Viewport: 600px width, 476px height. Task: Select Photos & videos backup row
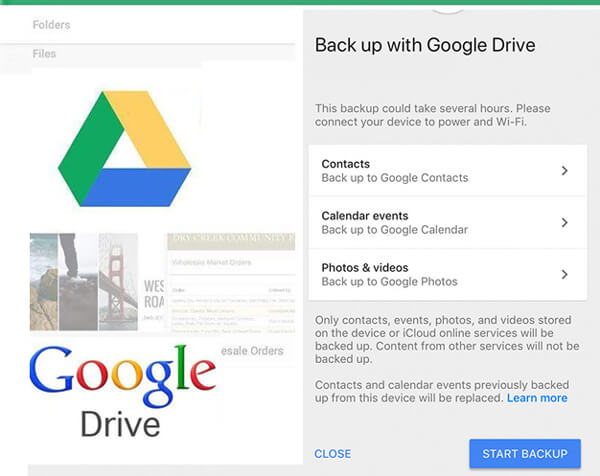pyautogui.click(x=448, y=275)
